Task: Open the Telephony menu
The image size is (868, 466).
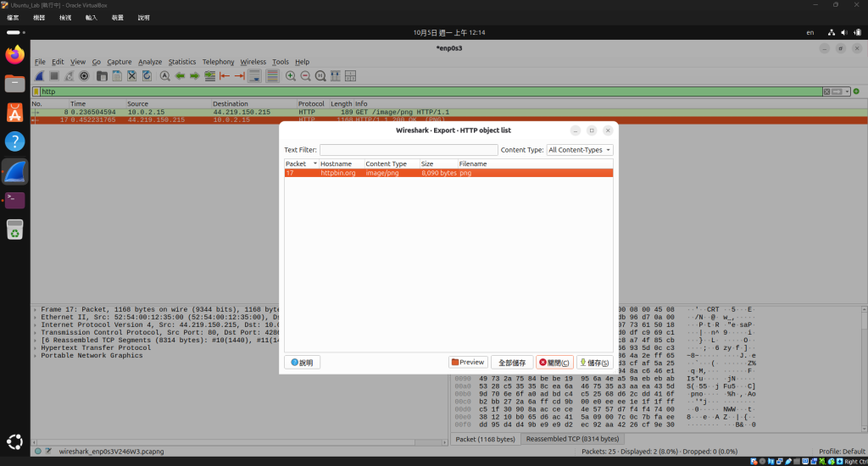Action: (218, 62)
